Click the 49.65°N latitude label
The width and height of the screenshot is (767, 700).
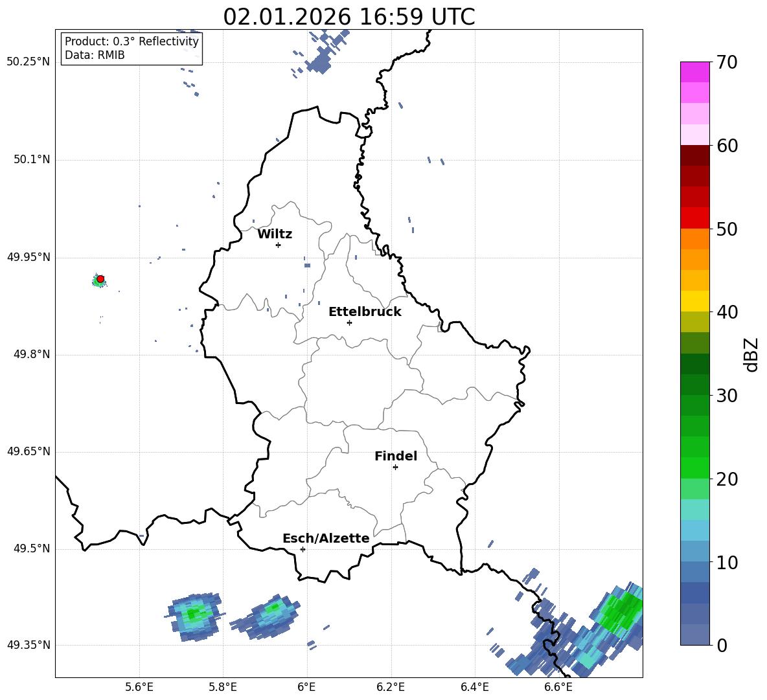point(29,451)
